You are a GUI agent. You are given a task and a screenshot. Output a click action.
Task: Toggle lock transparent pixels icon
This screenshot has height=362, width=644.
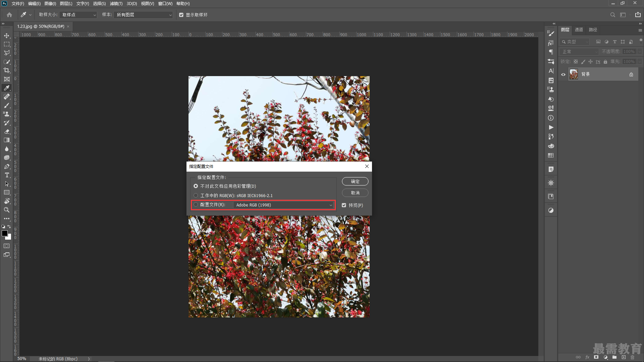[x=576, y=62]
